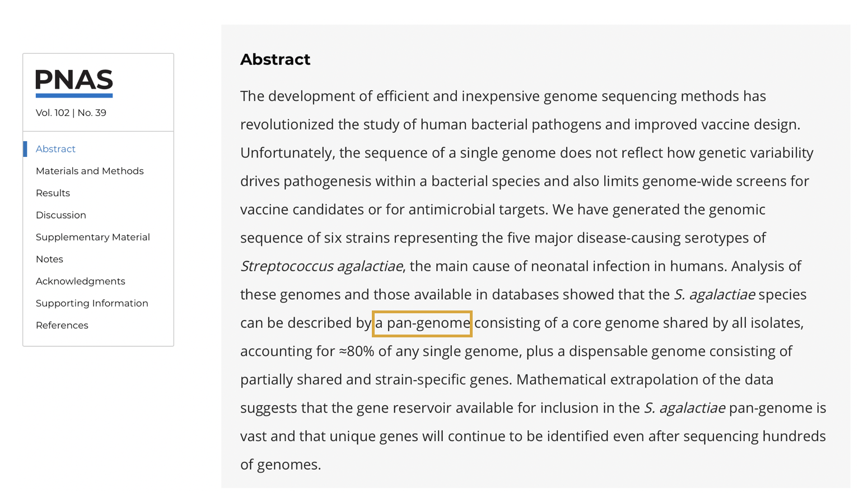
Task: Open the Supporting Information section
Action: tap(92, 303)
